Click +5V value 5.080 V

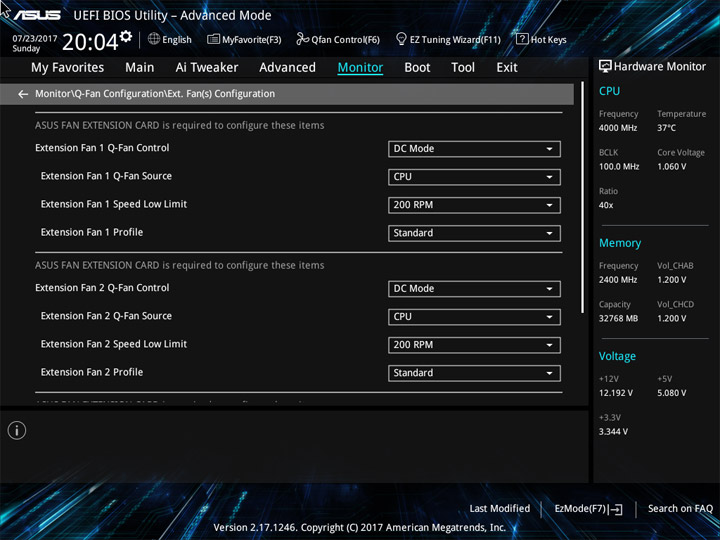click(x=671, y=393)
